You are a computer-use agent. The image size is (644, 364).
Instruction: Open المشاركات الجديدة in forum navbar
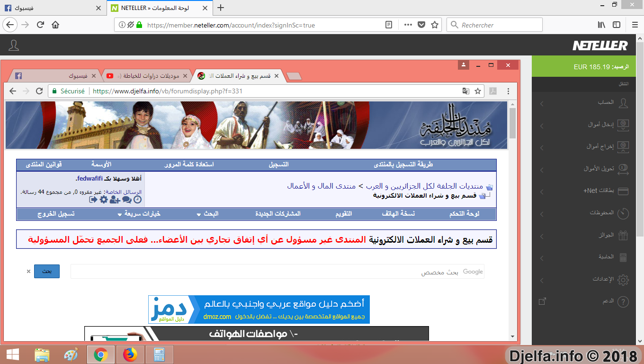(x=278, y=214)
